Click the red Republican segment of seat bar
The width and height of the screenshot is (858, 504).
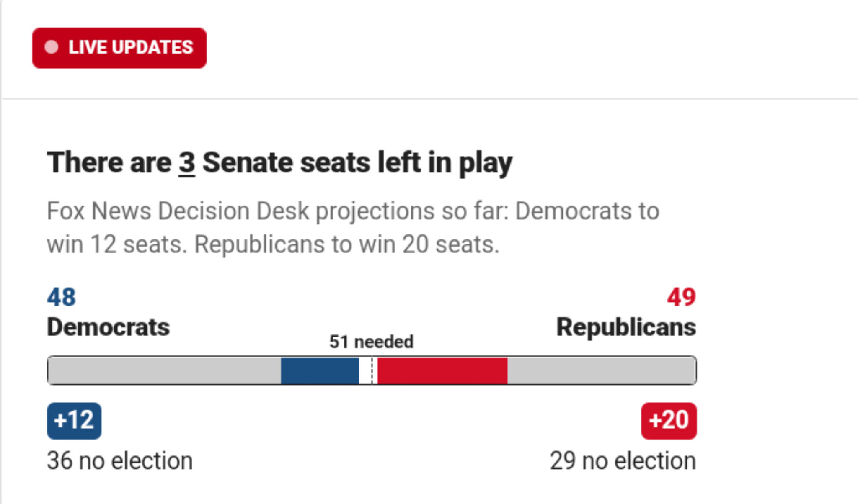point(442,370)
